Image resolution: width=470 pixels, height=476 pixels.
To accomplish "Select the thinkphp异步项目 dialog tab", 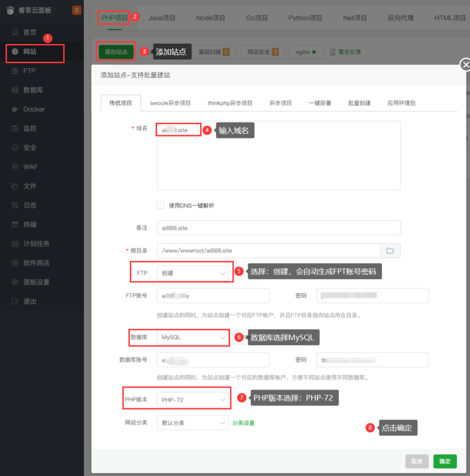I will coord(230,103).
